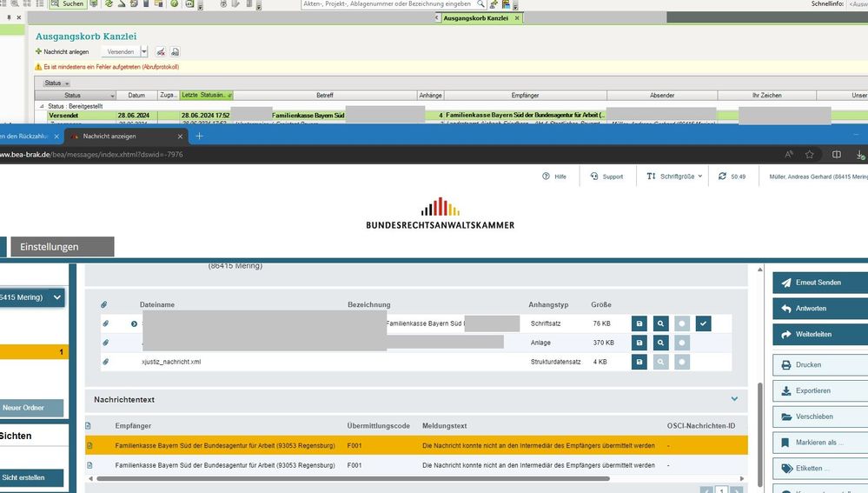Click the blue arrow icon before the first attachment name
Viewport: 868px width, 493px height.
(x=134, y=323)
